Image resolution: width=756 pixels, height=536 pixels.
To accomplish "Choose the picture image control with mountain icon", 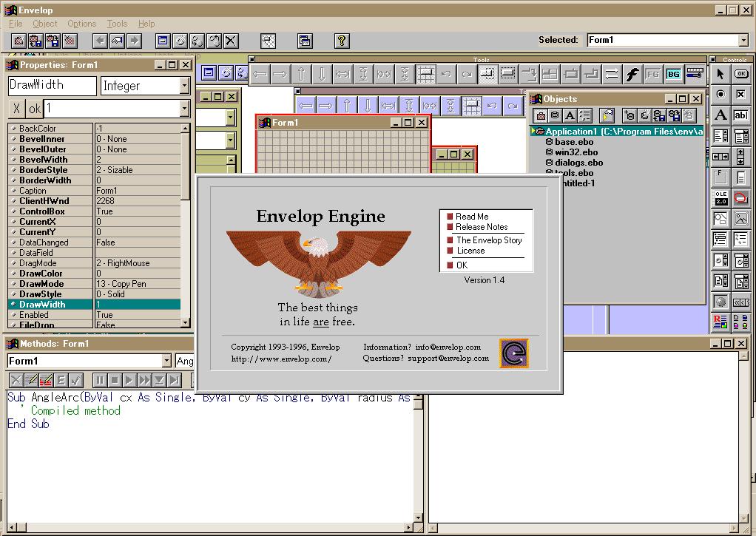I will click(x=741, y=218).
